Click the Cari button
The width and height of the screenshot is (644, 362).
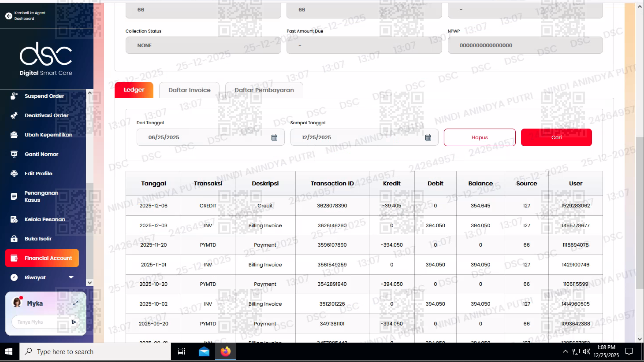(x=556, y=137)
